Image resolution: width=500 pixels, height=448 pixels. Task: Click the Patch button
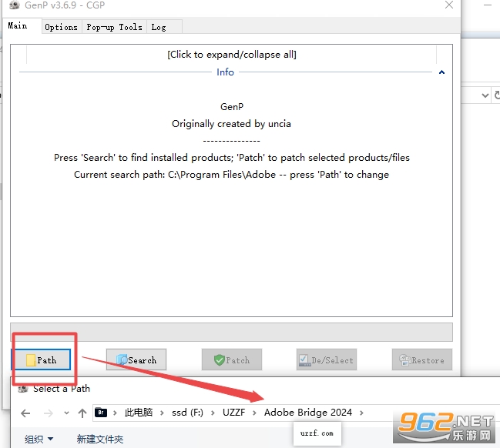coord(232,359)
